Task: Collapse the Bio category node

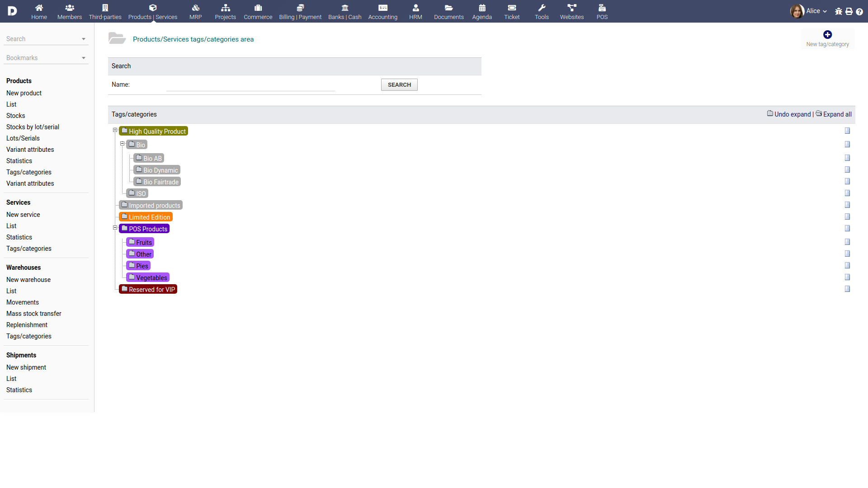Action: [x=122, y=144]
